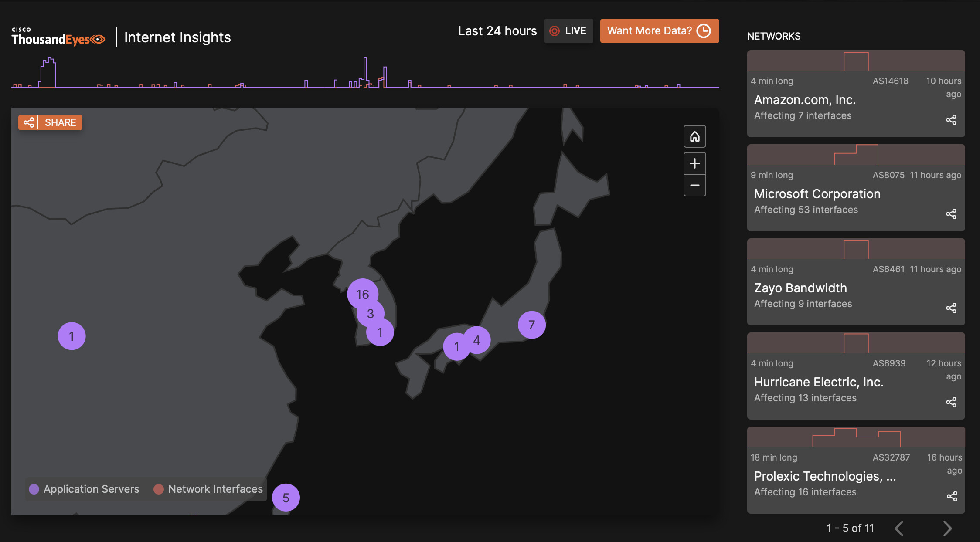Viewport: 980px width, 542px height.
Task: Share the Amazon.com, Inc. outage card
Action: coord(951,120)
